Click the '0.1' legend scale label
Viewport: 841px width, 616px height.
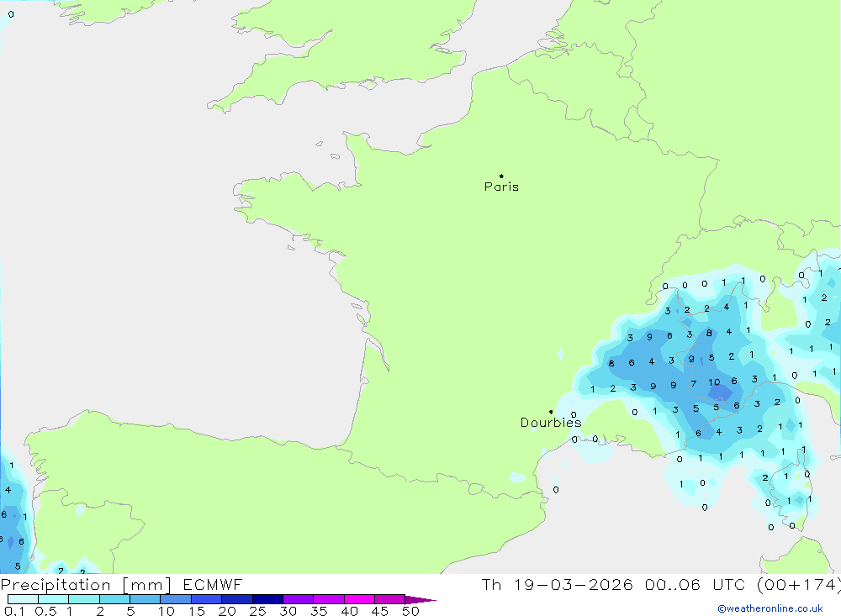(x=14, y=611)
